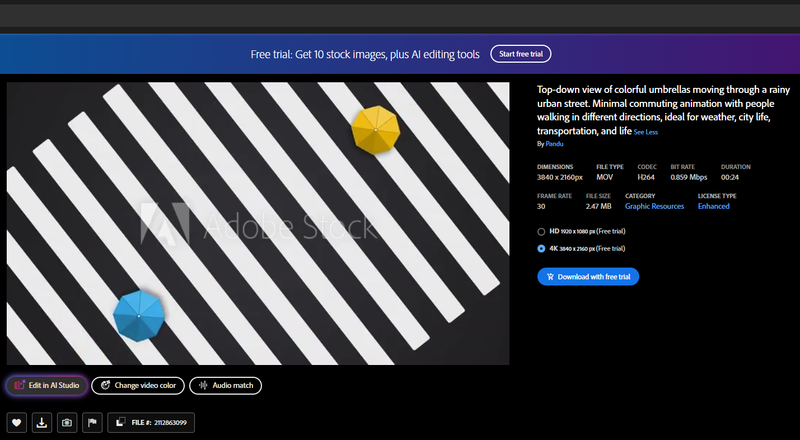Start the free trial from banner
The width and height of the screenshot is (800, 440).
(521, 54)
